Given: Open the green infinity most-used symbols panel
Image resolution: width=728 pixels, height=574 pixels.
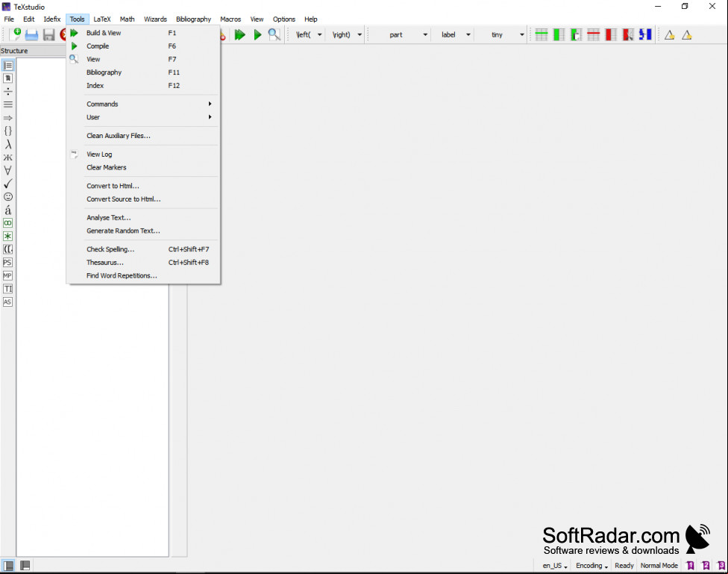Looking at the screenshot, I should (8, 223).
